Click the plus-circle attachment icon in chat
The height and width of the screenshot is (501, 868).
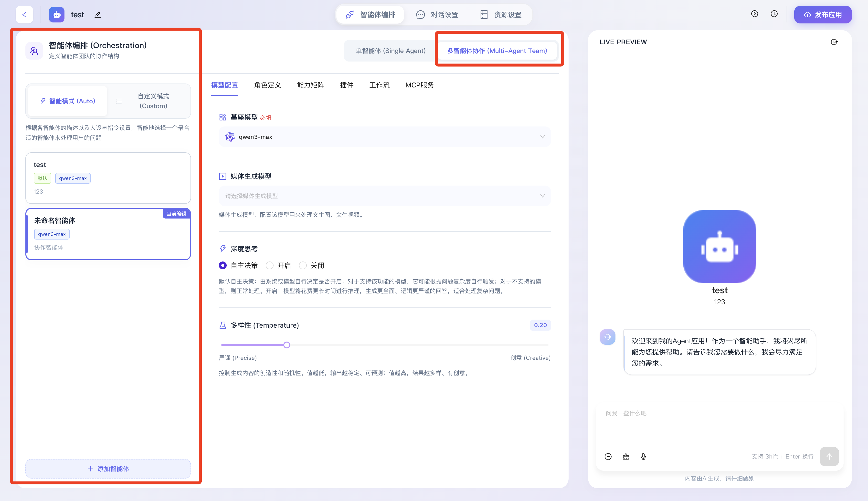point(608,456)
